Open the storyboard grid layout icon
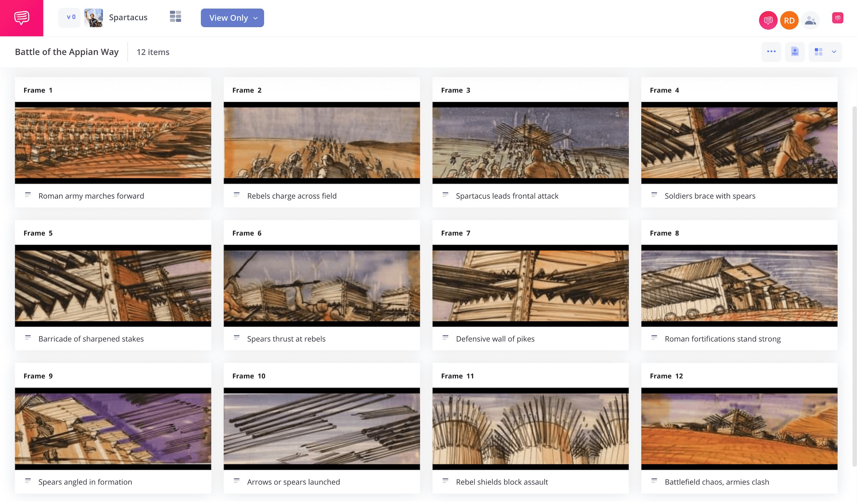Viewport: 857px width, 504px height. pyautogui.click(x=175, y=16)
